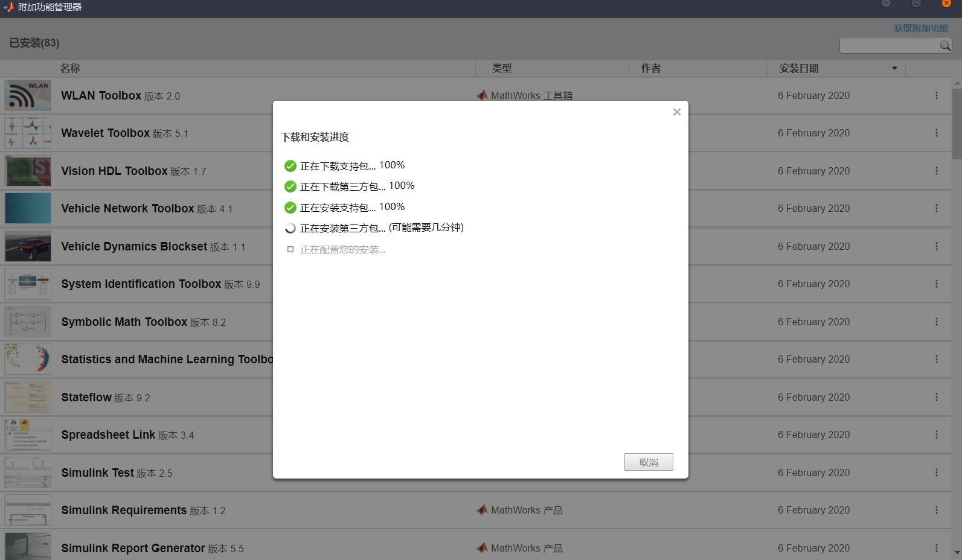The image size is (962, 560).
Task: Click the add-on search input field
Action: pos(889,45)
